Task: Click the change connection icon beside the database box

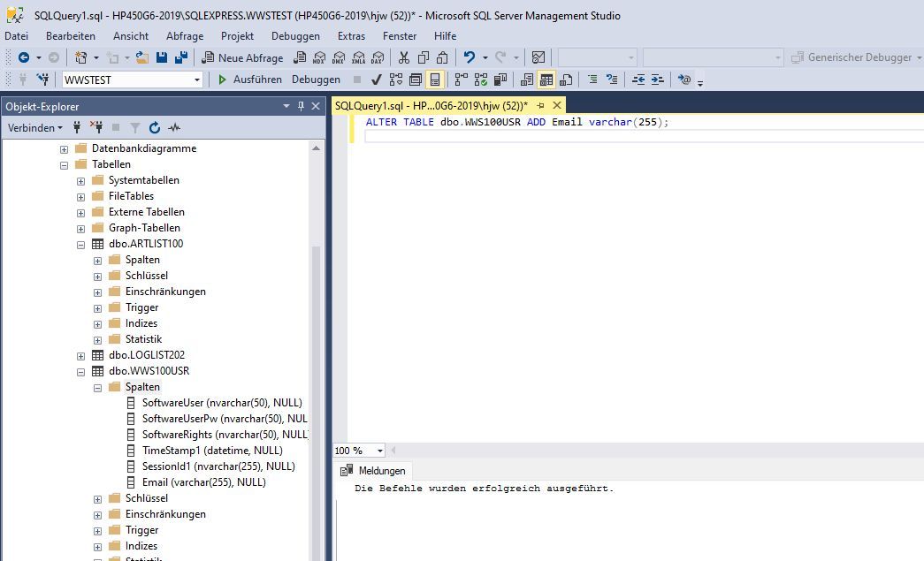Action: (x=42, y=80)
